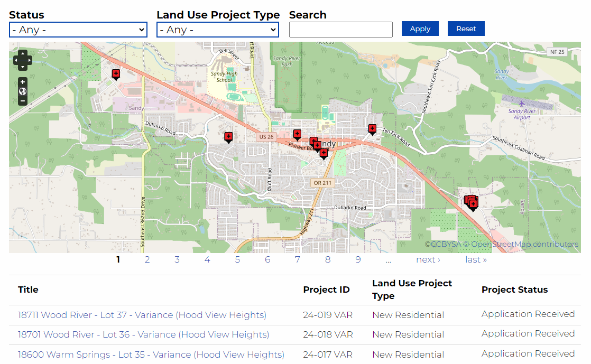This screenshot has width=591, height=364.
Task: Zoom in on the map
Action: click(23, 82)
